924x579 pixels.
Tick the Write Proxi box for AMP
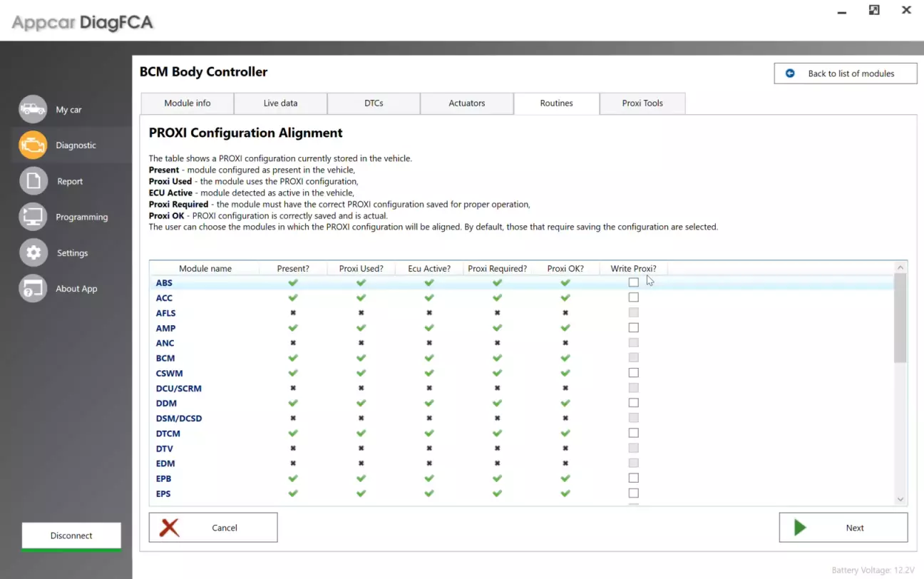(633, 328)
